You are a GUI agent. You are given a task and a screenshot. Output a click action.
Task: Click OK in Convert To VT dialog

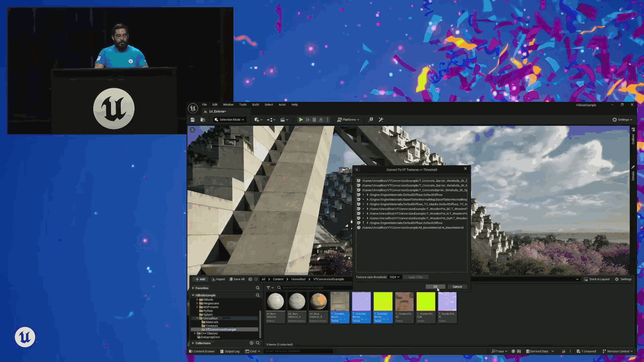pos(435,287)
